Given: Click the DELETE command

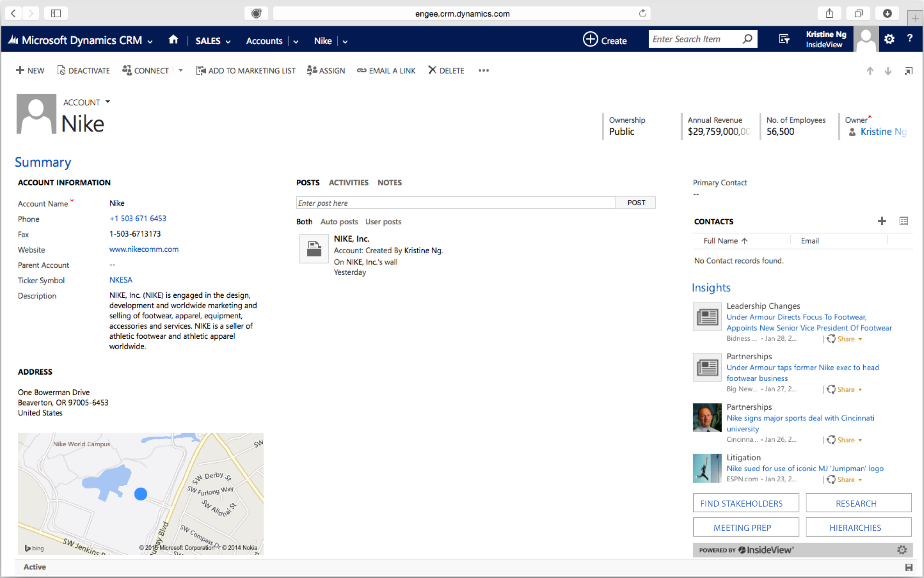Looking at the screenshot, I should tap(446, 70).
